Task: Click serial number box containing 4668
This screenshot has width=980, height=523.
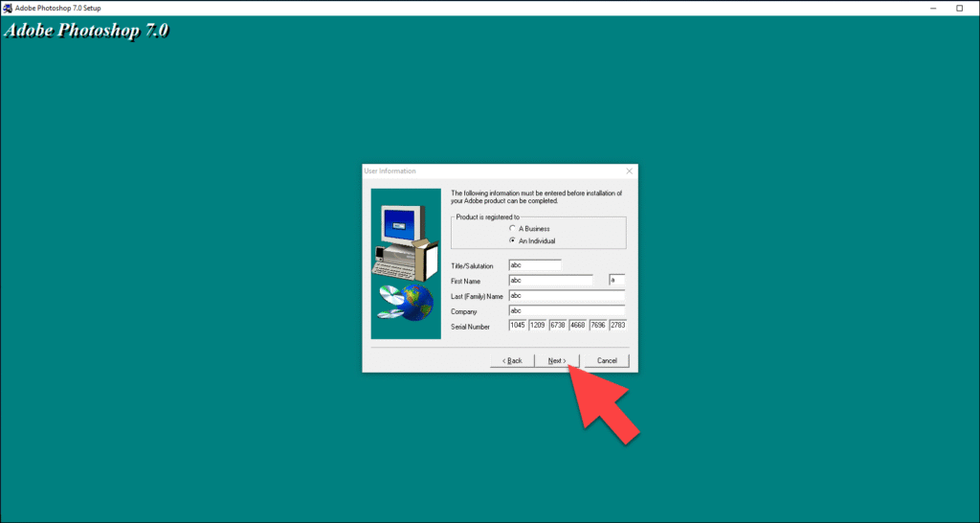Action: pyautogui.click(x=577, y=326)
